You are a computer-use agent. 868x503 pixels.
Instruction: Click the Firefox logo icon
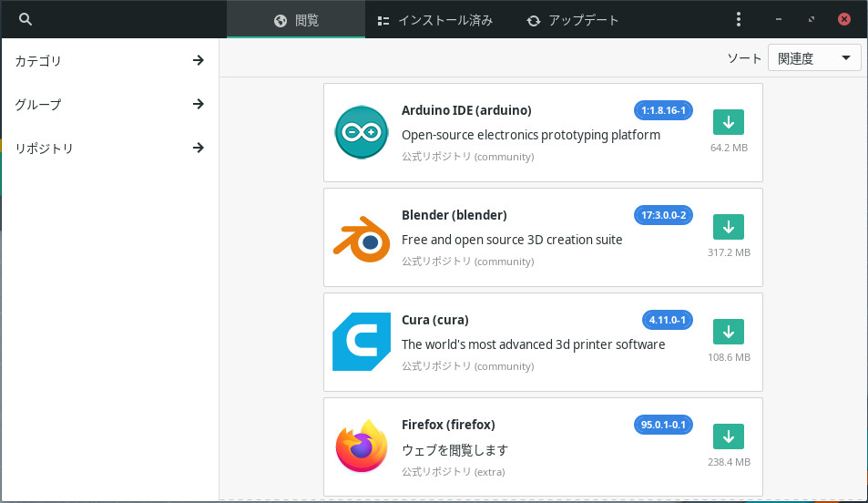coord(362,447)
